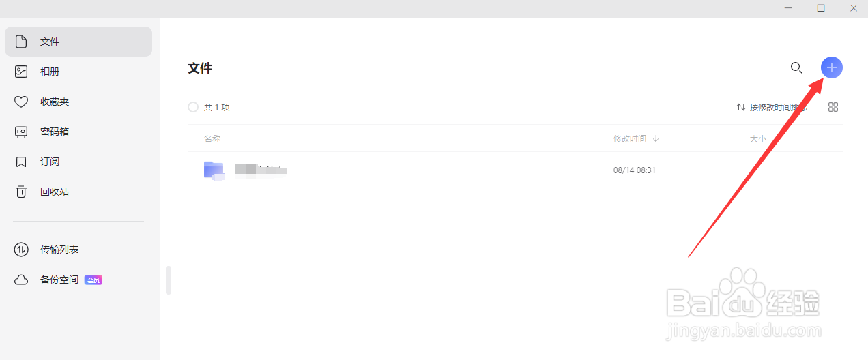The height and width of the screenshot is (360, 868).
Task: Maximize the window
Action: [x=821, y=8]
